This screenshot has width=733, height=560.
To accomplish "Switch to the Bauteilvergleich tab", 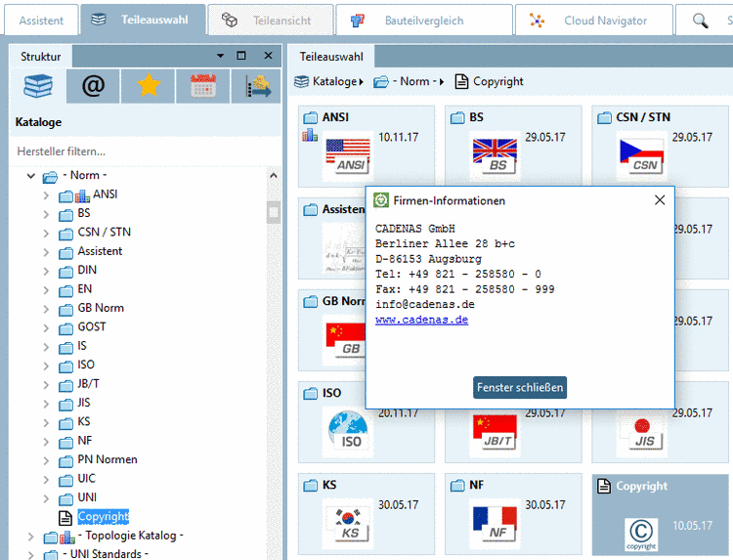I will tap(424, 21).
